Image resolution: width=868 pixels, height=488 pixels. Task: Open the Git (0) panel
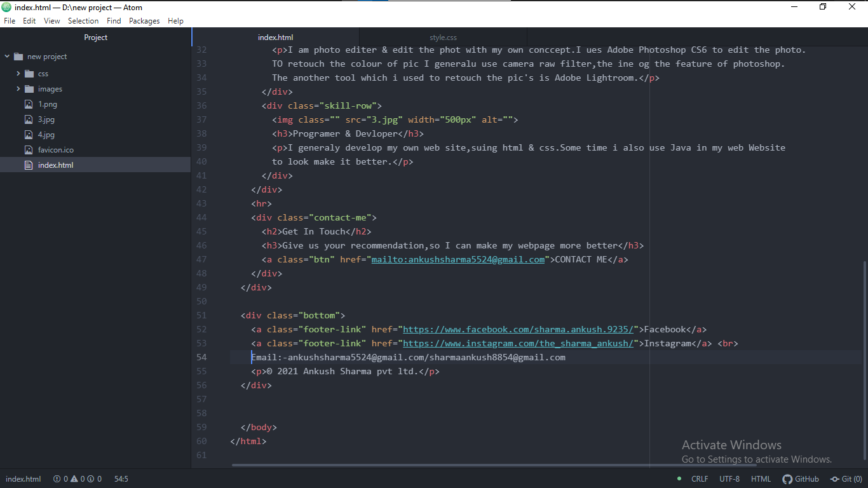tap(846, 479)
